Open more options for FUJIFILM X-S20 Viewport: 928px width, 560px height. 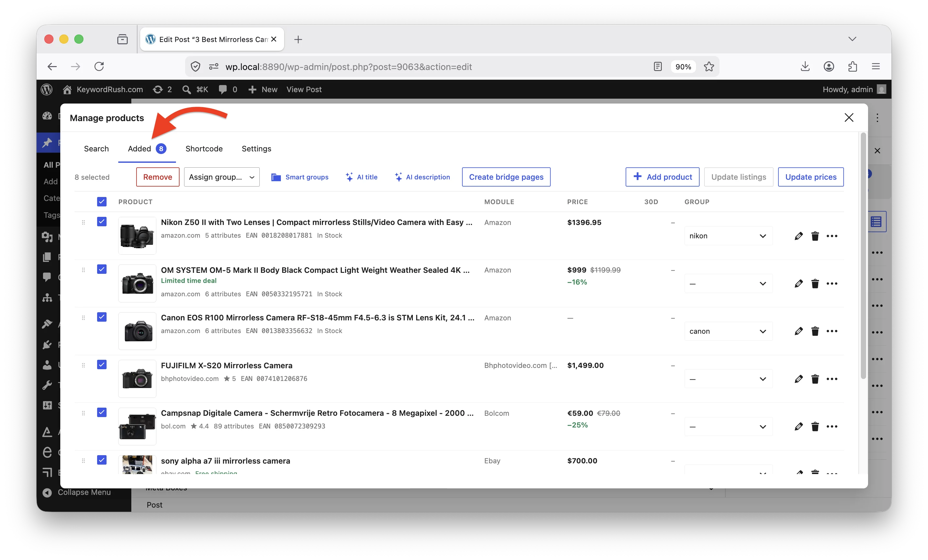832,379
